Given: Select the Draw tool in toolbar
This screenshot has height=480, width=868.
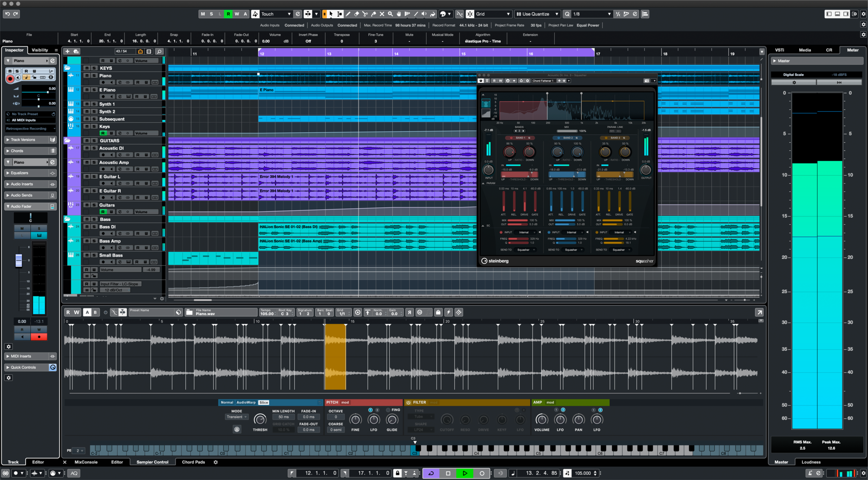Looking at the screenshot, I should click(349, 13).
